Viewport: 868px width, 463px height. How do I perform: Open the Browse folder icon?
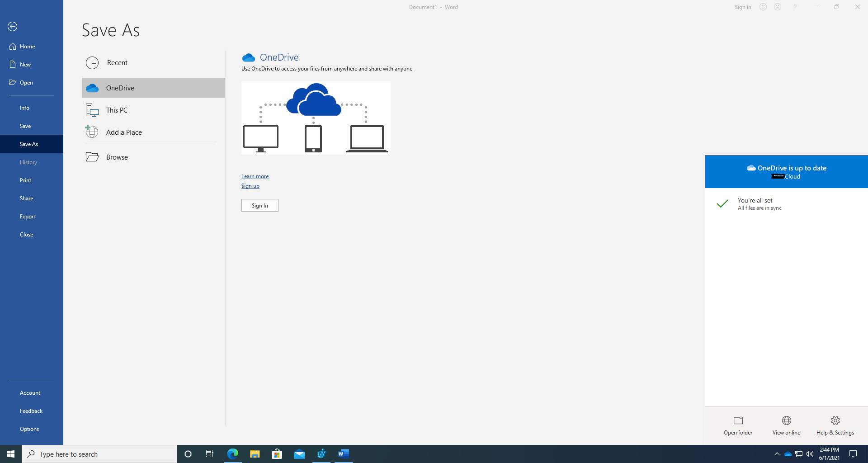point(92,157)
